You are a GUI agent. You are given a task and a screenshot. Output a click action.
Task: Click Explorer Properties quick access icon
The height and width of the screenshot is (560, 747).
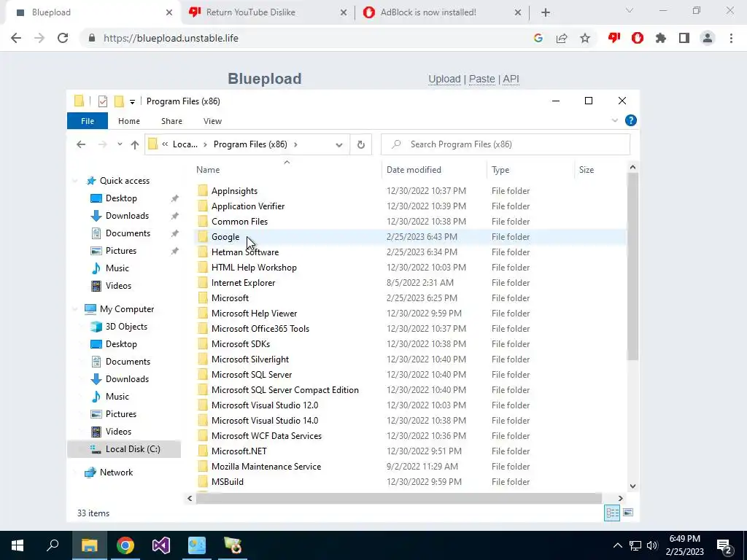point(102,101)
